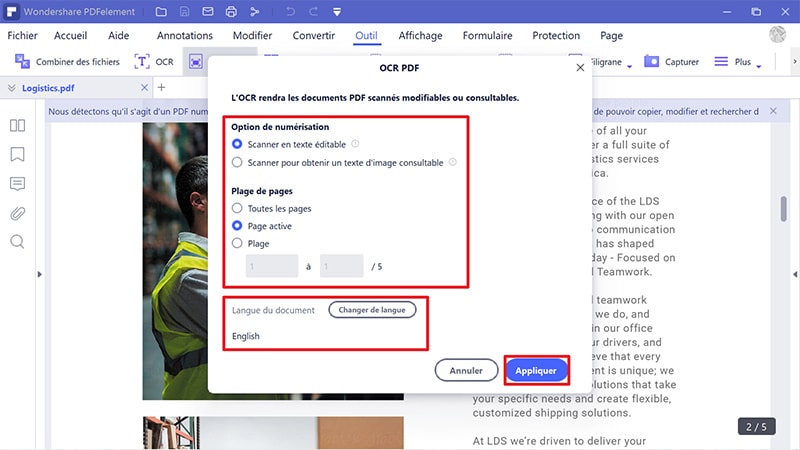Click the redo arrow icon
Screen dimensions: 800x450
313,11
